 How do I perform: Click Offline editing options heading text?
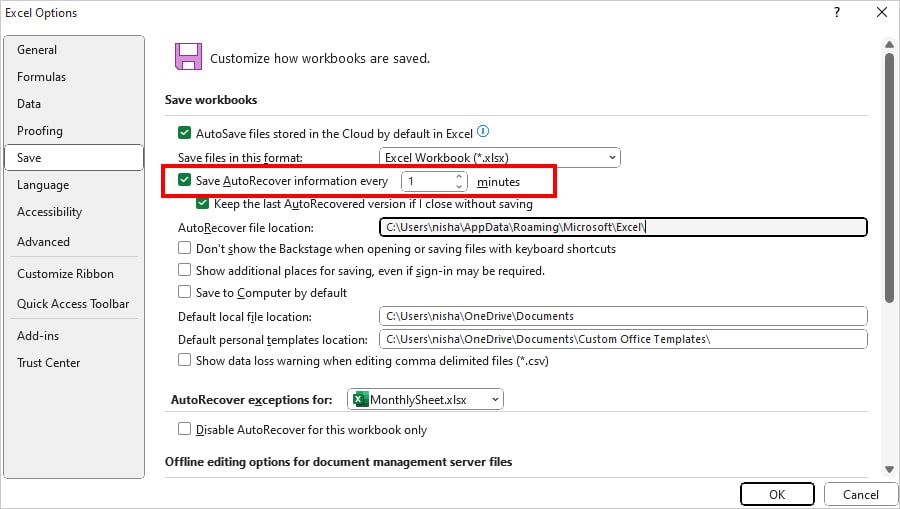(x=338, y=462)
